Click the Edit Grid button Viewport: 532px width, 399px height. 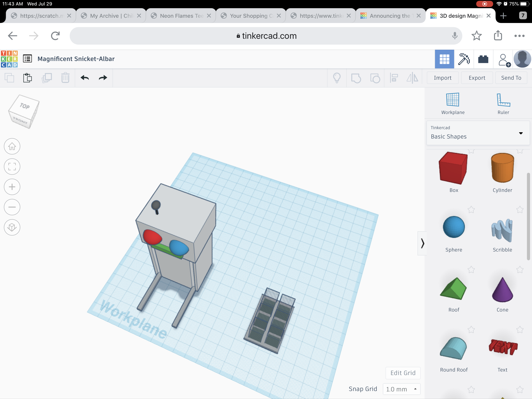403,373
